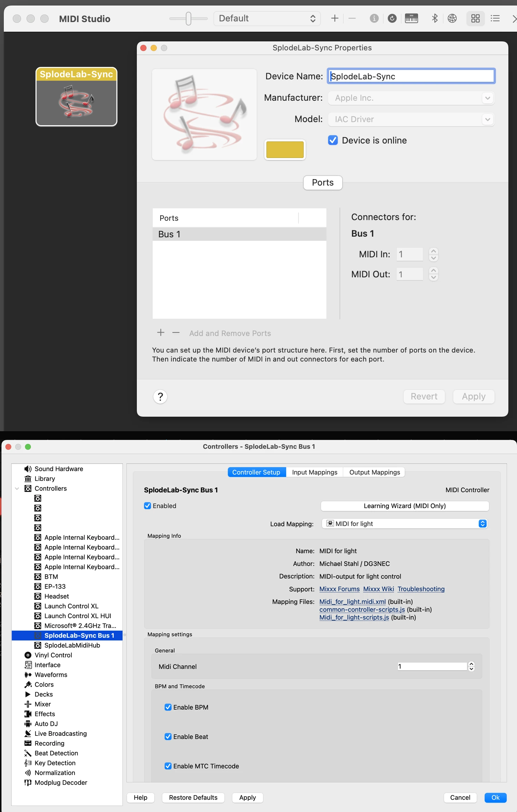517x812 pixels.
Task: Switch MIDI Studio to icon grid view
Action: (475, 18)
